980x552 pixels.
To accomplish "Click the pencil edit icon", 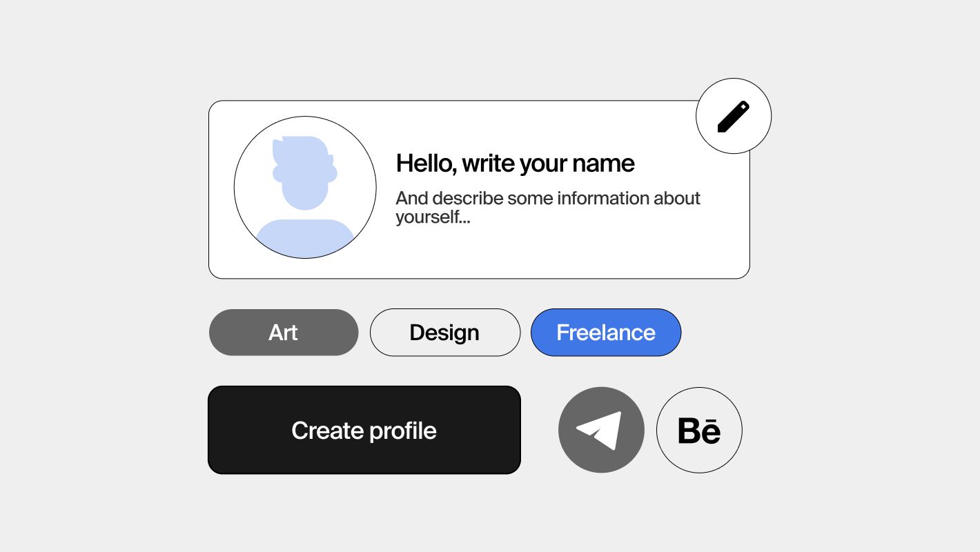I will coord(733,117).
